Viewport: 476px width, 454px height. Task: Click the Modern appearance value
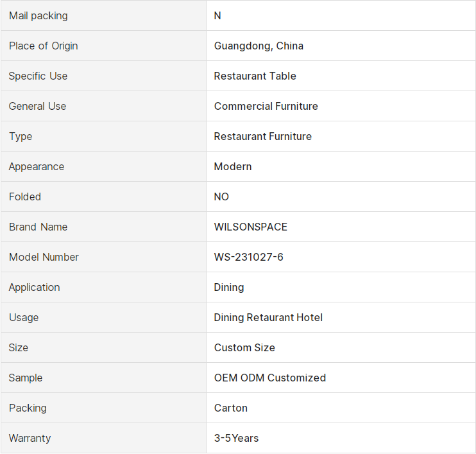point(233,166)
